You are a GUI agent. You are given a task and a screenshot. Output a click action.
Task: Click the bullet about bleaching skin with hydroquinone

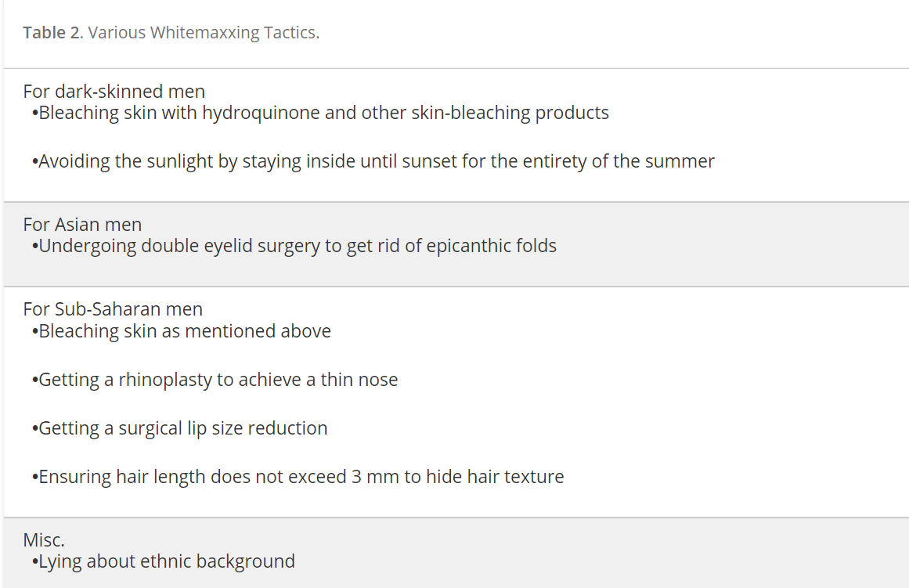320,113
